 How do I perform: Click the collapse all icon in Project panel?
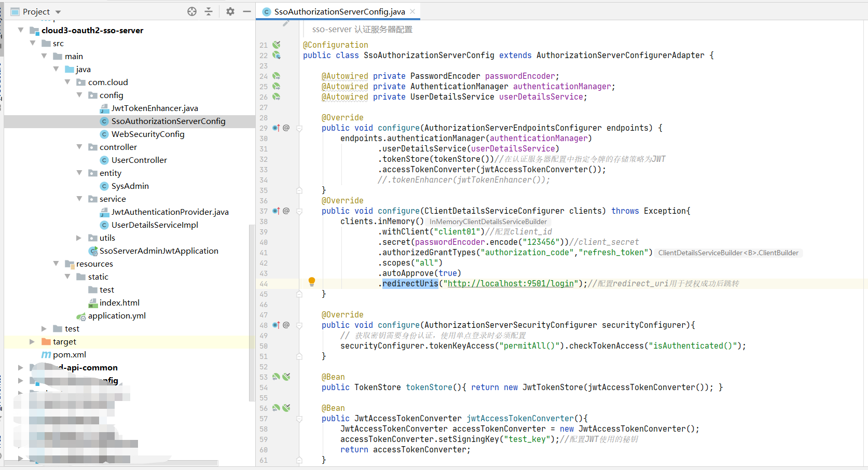209,11
